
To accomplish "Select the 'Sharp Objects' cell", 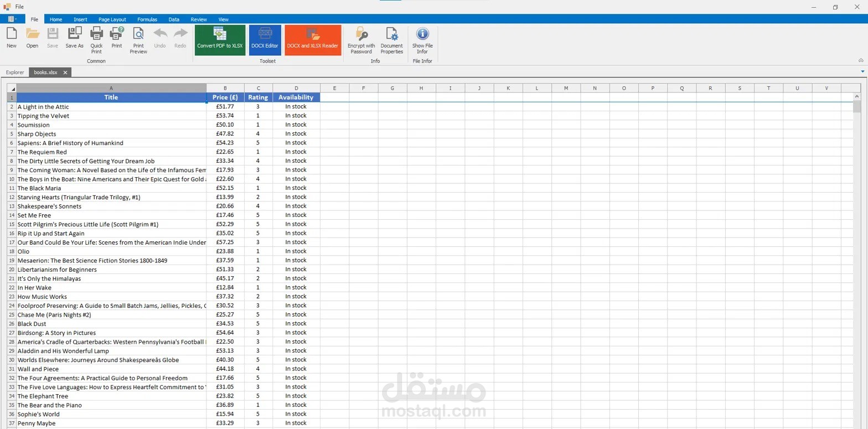I will coord(111,134).
